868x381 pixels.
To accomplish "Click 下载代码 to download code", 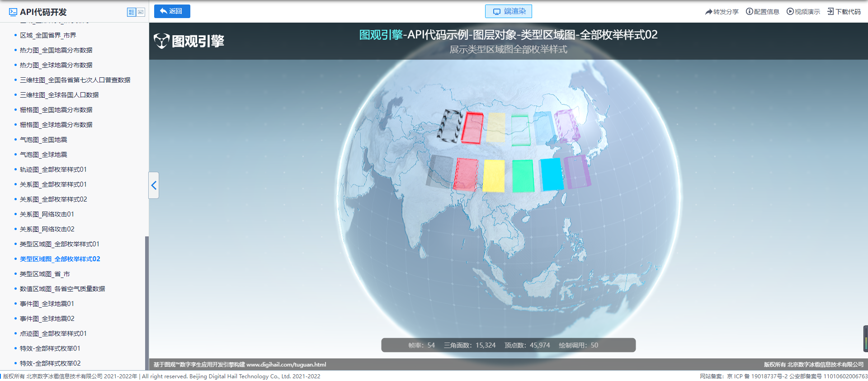I will [x=844, y=12].
